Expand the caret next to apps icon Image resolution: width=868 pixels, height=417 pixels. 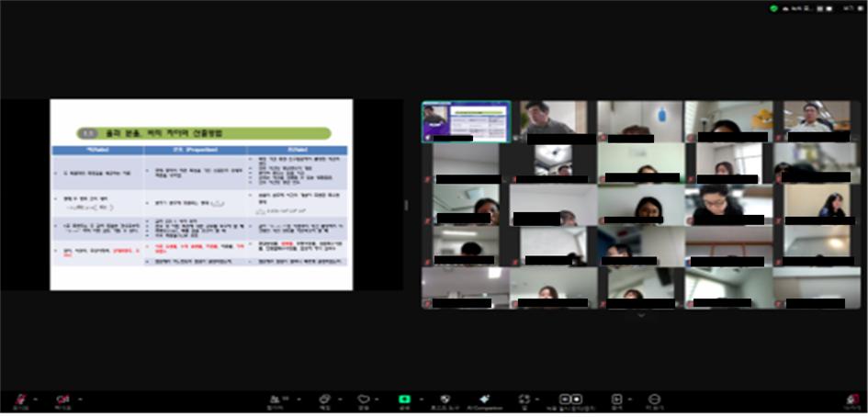[537, 399]
